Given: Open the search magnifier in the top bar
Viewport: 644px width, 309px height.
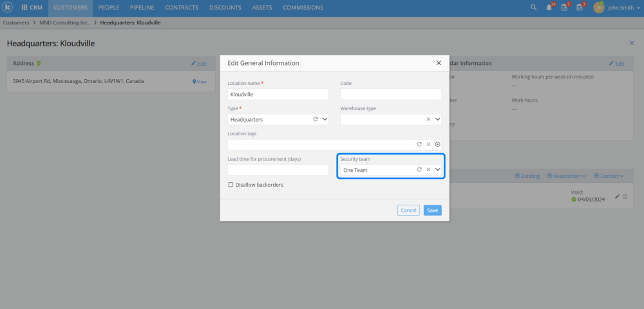Looking at the screenshot, I should [533, 8].
